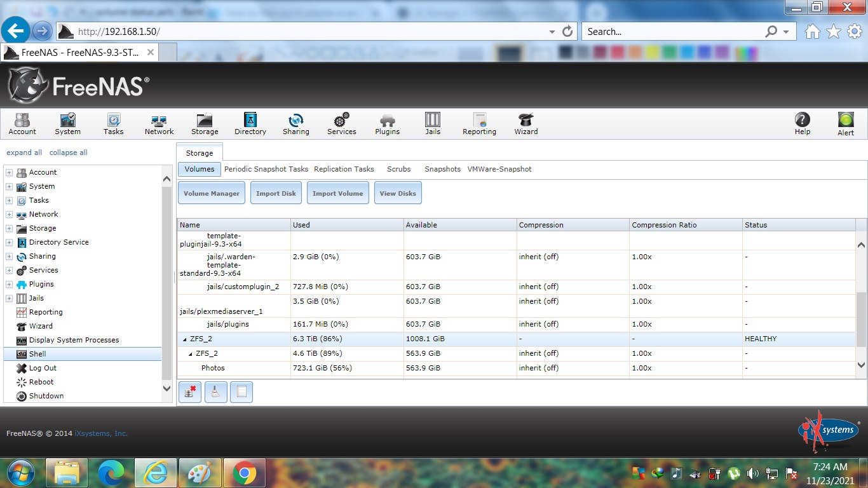Click the Scrub Volume broom icon
This screenshot has width=868, height=488.
pos(215,392)
